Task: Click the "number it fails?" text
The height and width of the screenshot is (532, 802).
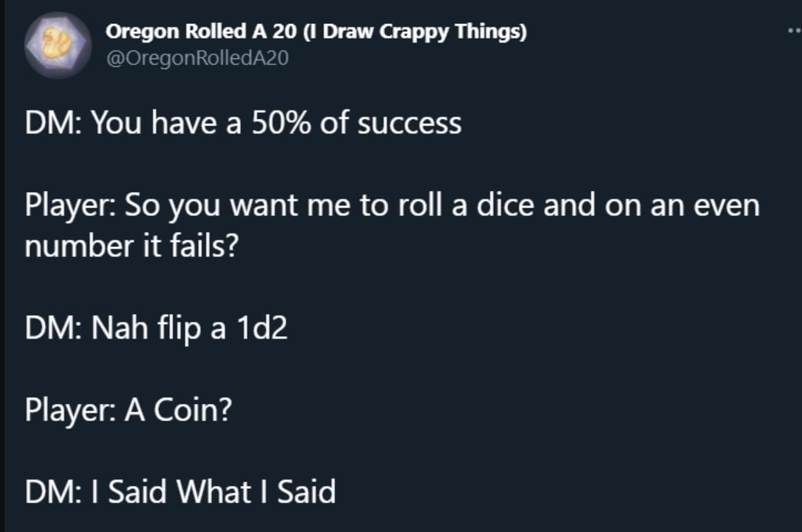Action: point(131,246)
